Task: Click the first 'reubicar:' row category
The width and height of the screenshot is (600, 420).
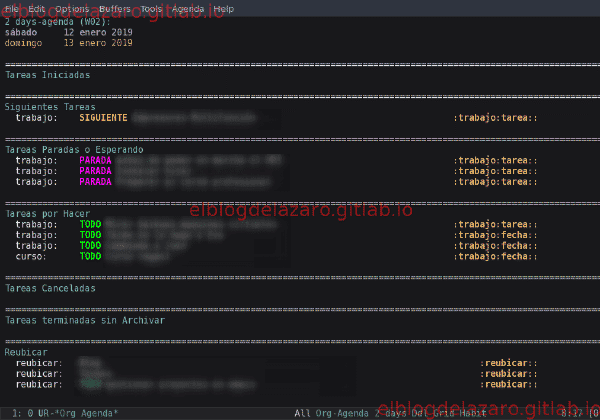Action: (39, 363)
